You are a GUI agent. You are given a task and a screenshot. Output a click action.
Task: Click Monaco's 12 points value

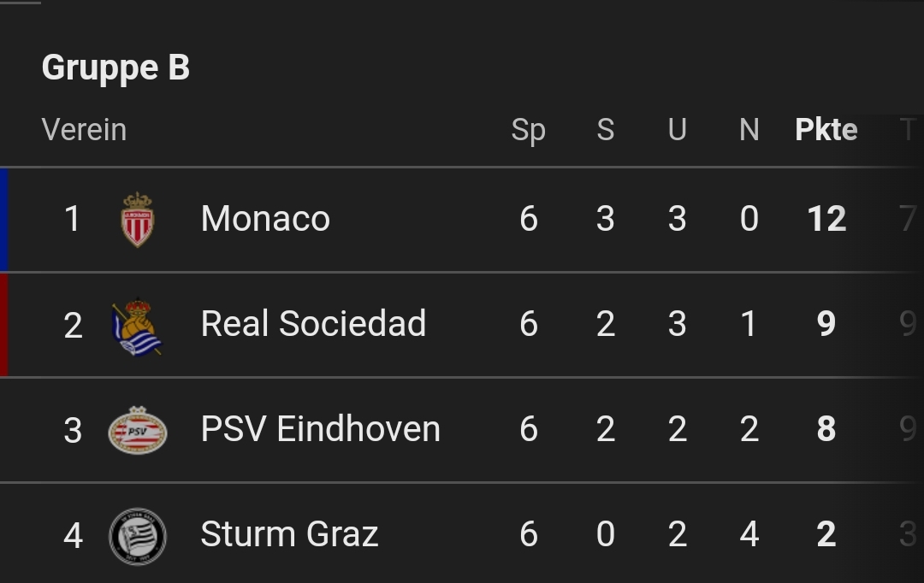point(826,219)
